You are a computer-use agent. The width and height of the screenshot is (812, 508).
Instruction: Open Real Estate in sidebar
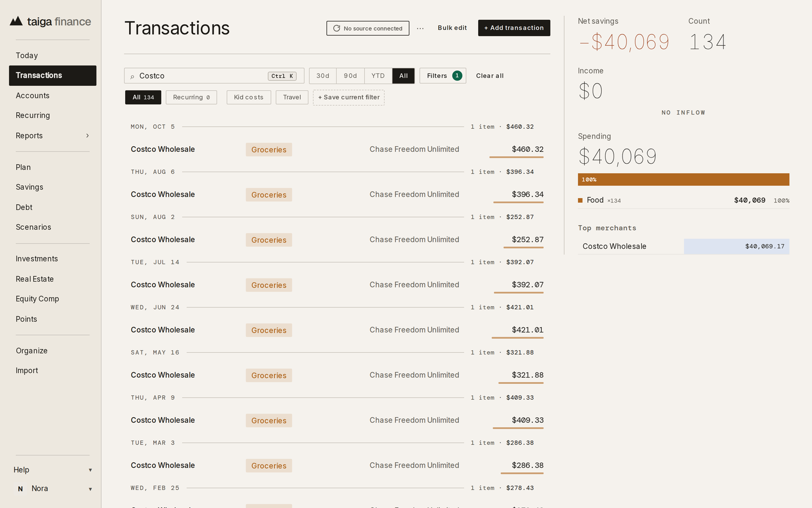pyautogui.click(x=52, y=279)
